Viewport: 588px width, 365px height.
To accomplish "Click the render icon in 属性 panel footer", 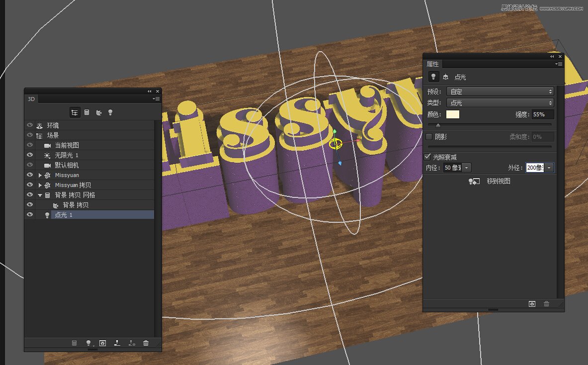I will coord(532,304).
